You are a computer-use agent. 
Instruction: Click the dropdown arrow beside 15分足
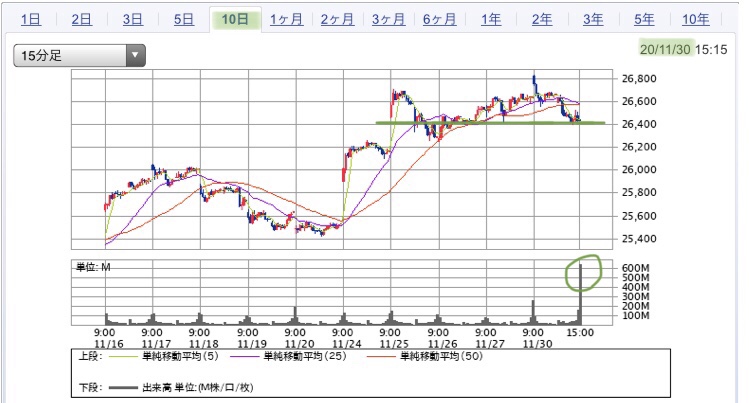click(136, 55)
